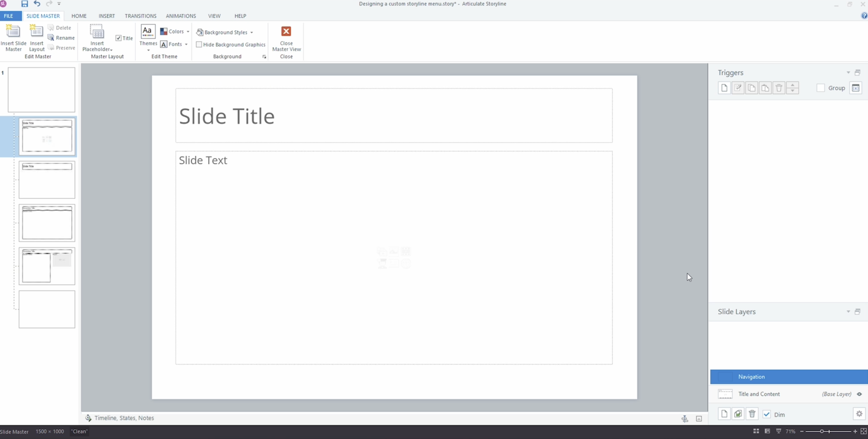Switch to the Animations ribbon tab
This screenshot has width=868, height=439.
pos(181,16)
